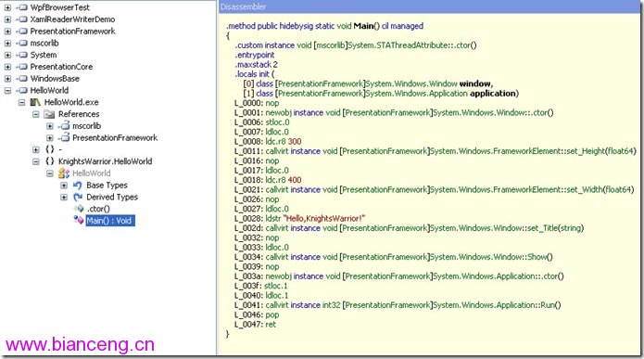Viewport: 644px width, 359px height.
Task: Click the References folder icon
Action: click(50, 114)
